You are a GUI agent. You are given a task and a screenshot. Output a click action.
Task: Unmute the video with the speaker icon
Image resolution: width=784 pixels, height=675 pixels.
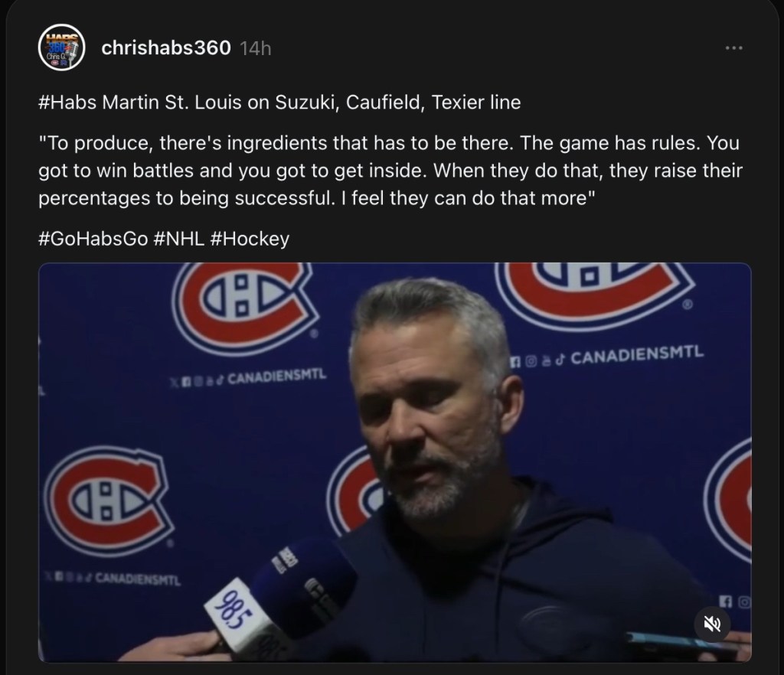point(712,625)
